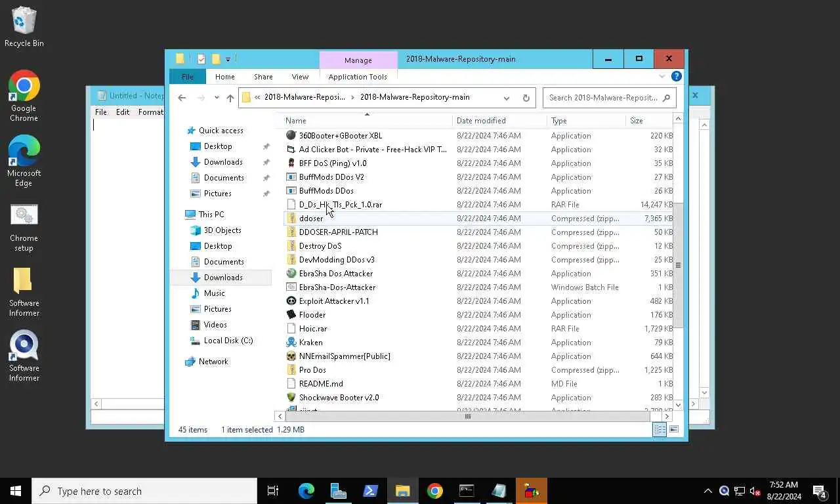Open the Task View taskbar button
This screenshot has width=840, height=504.
click(x=273, y=491)
